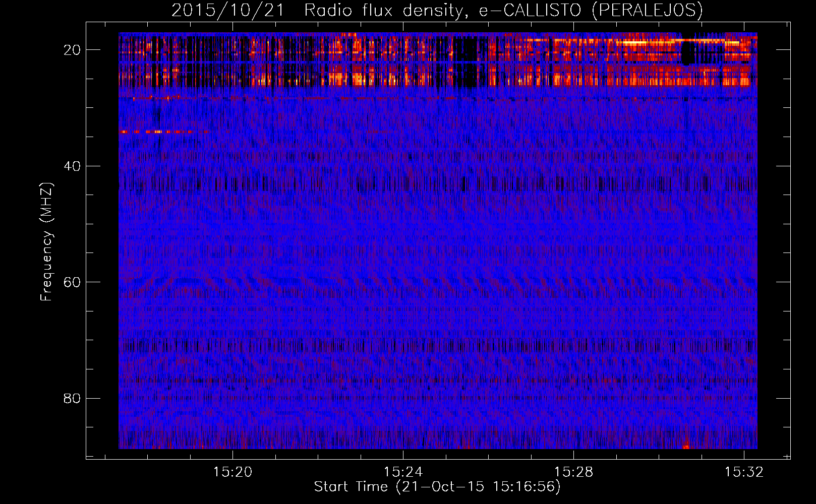Click the 'Start Time (21-Oct-15 15:16:56)' label

point(437,487)
